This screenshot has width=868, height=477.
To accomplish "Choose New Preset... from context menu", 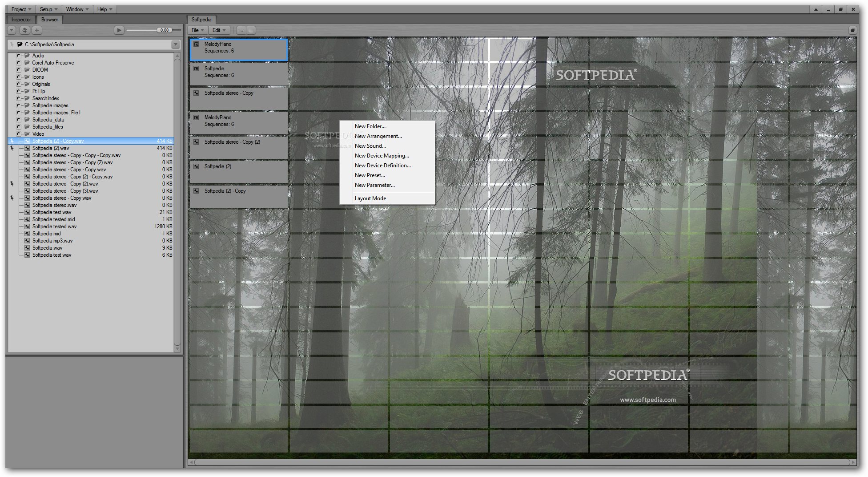I will (387, 175).
